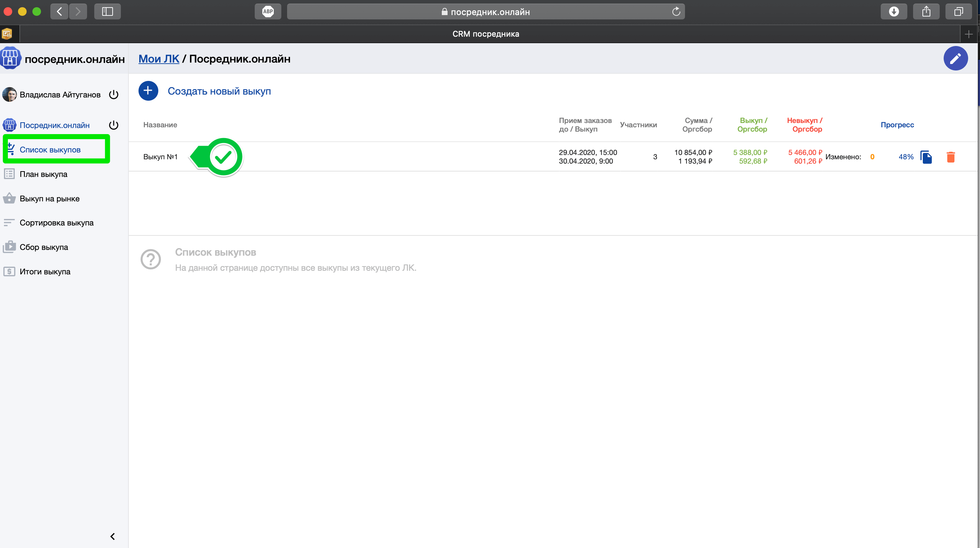Viewport: 980px width, 548px height.
Task: Reload the page via address bar icon
Action: point(676,12)
